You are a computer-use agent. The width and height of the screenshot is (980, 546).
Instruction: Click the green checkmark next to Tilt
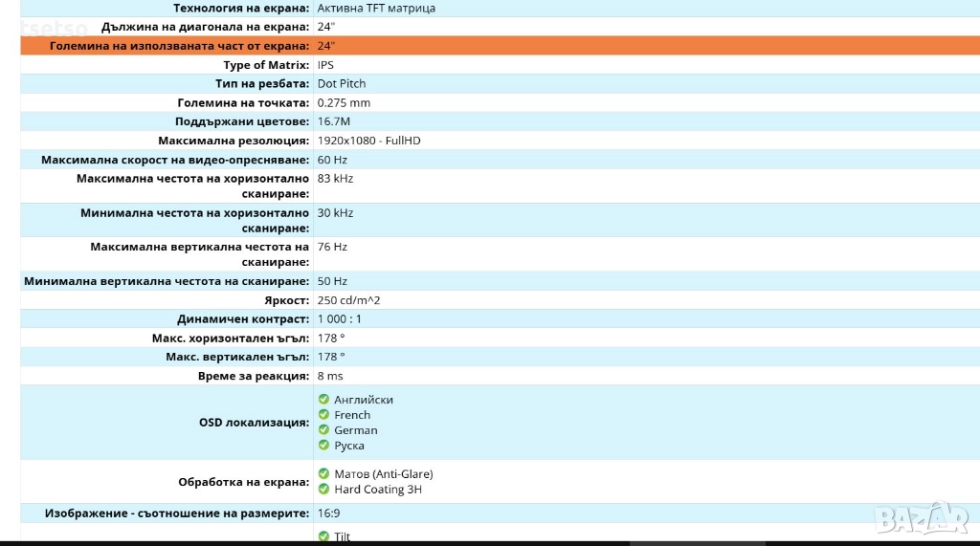[323, 536]
